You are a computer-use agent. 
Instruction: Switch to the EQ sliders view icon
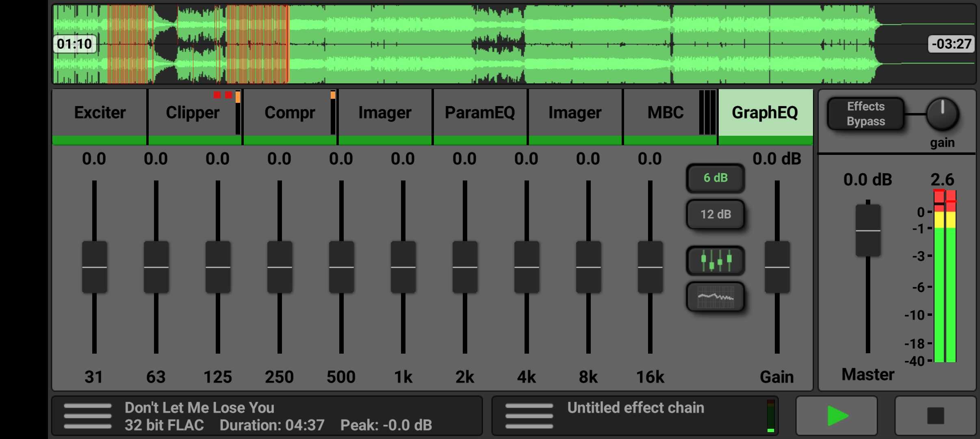click(x=715, y=261)
